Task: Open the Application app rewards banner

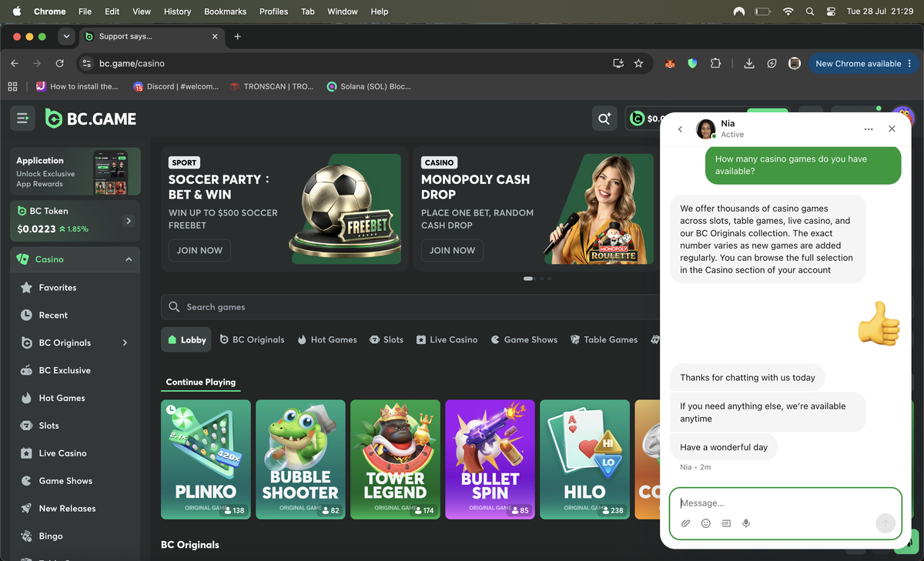Action: [x=75, y=172]
